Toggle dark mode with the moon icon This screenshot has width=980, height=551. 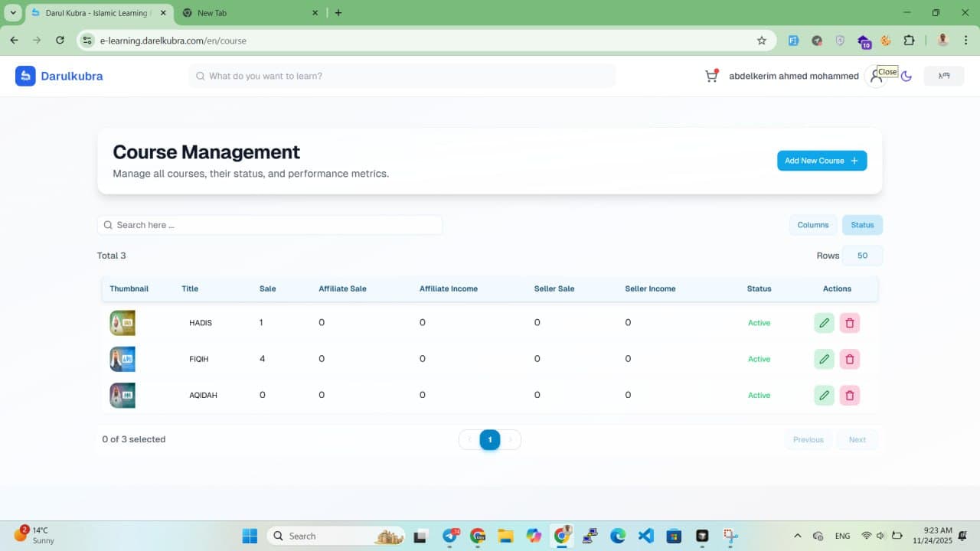click(x=906, y=77)
